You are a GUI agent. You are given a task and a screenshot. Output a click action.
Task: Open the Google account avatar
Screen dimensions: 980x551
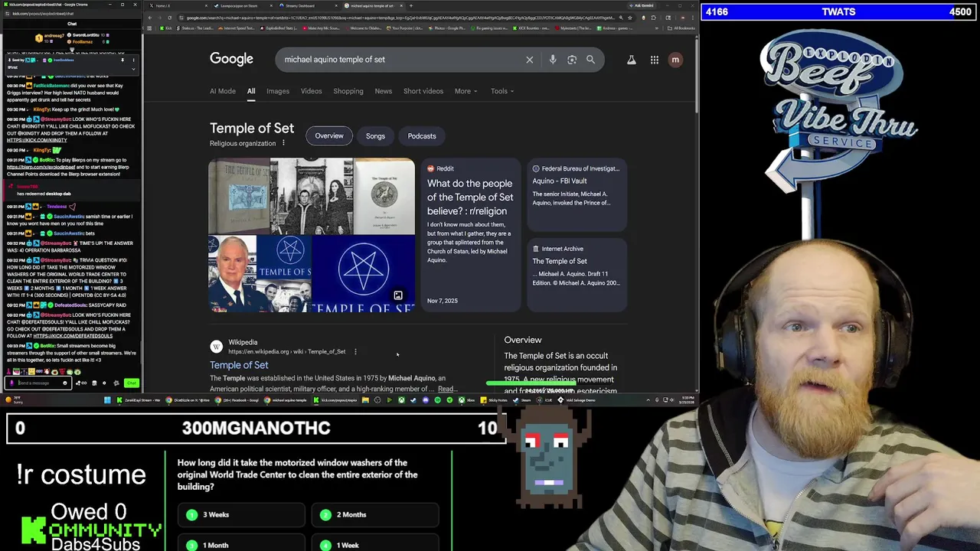pyautogui.click(x=675, y=60)
